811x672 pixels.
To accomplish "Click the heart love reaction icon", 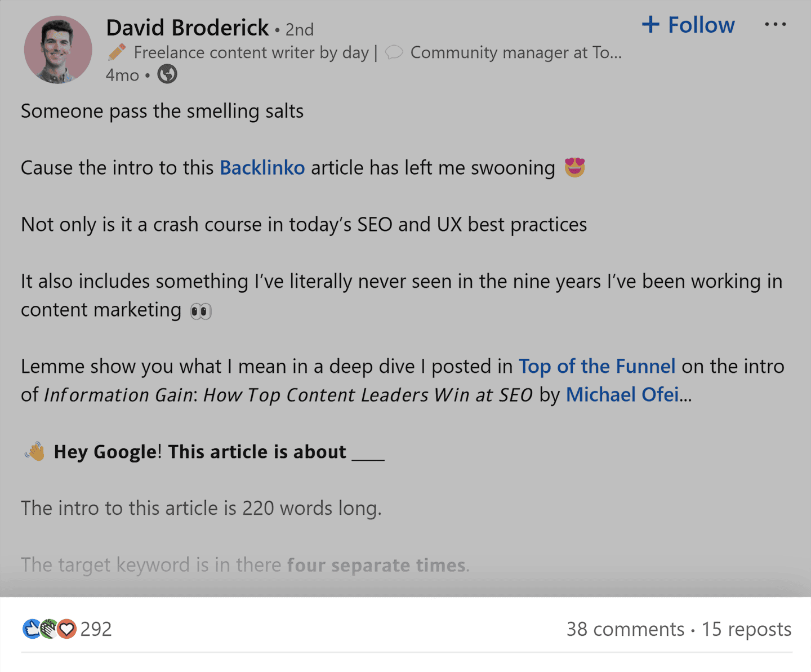I will pyautogui.click(x=67, y=629).
